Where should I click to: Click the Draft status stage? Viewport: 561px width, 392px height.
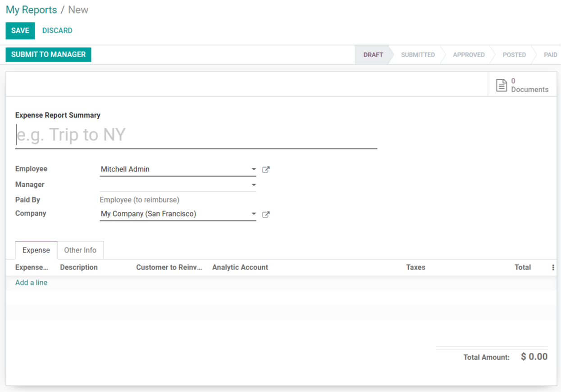click(373, 55)
